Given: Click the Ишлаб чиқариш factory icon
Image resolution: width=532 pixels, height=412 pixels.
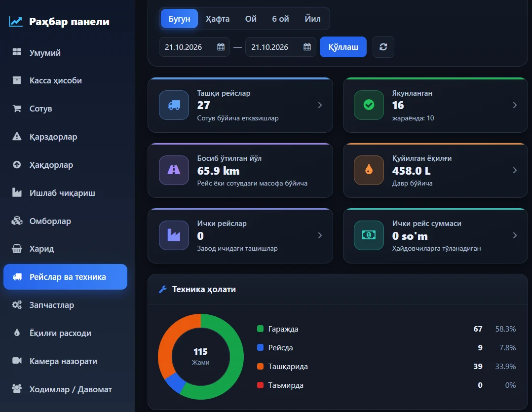Looking at the screenshot, I should click(x=17, y=192).
